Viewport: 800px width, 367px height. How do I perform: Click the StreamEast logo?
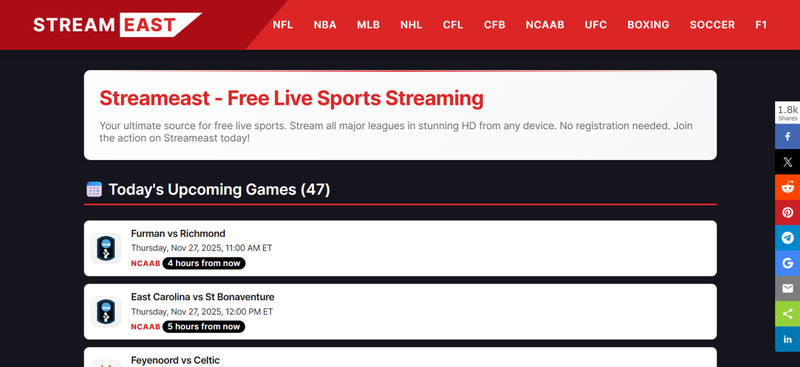pos(117,25)
